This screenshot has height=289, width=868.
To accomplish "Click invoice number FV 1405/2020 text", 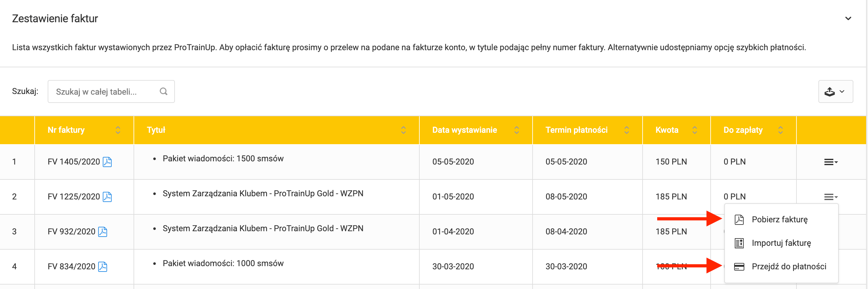I will tap(74, 162).
